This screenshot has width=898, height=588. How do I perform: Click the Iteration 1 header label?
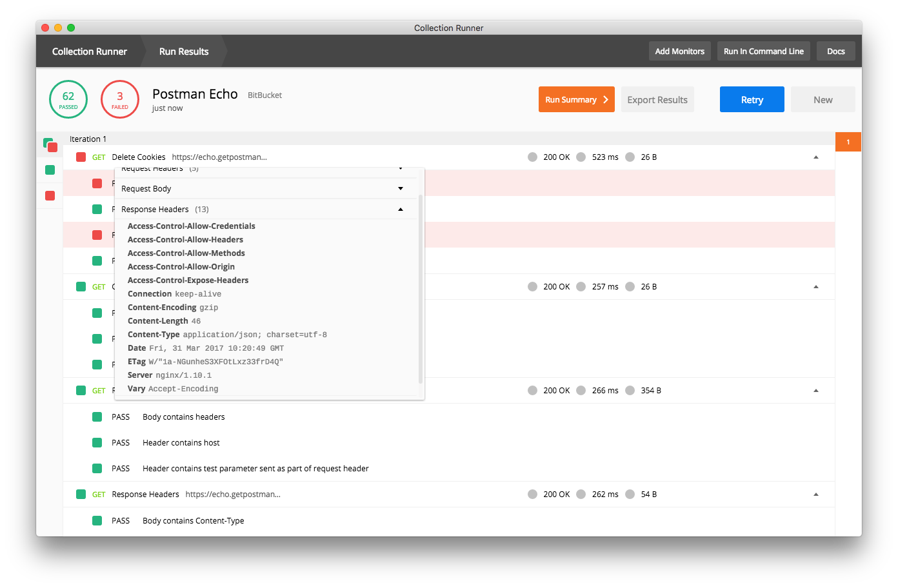88,139
